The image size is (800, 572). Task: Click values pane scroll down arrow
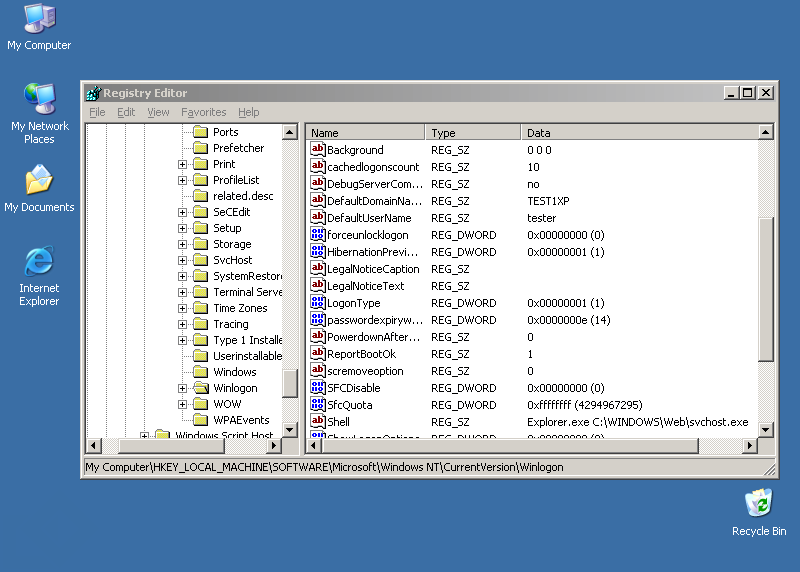[x=765, y=430]
